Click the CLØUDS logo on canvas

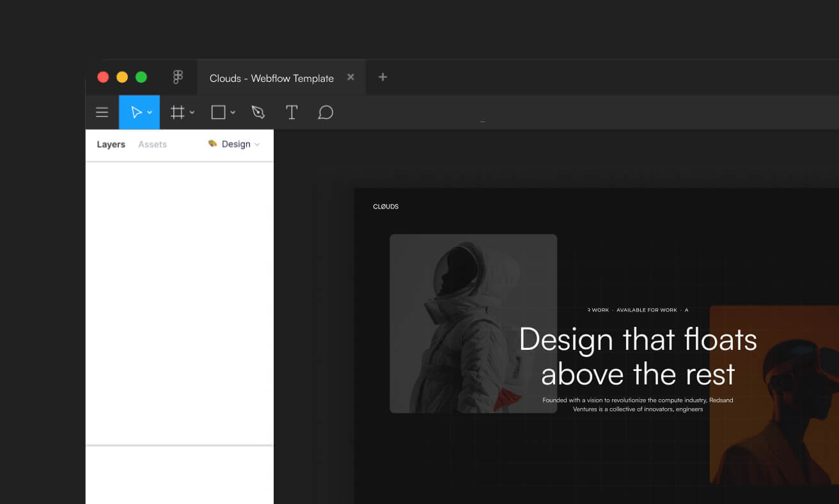[x=386, y=207]
